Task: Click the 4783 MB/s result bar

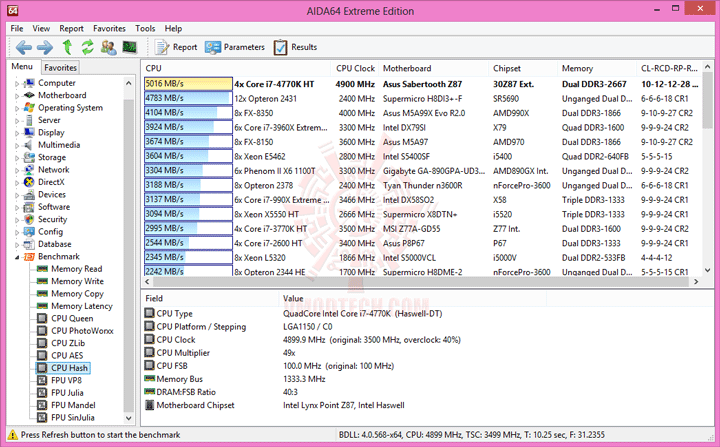Action: pyautogui.click(x=188, y=98)
